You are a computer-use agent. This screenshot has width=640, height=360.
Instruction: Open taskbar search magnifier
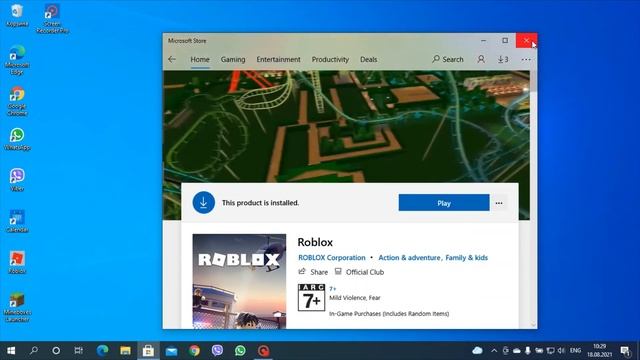[34, 351]
